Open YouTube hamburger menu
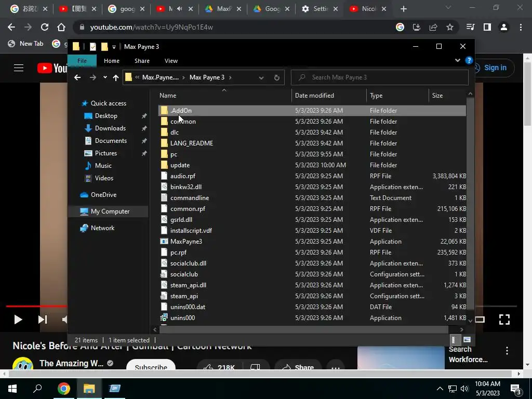The width and height of the screenshot is (532, 399). (x=19, y=68)
